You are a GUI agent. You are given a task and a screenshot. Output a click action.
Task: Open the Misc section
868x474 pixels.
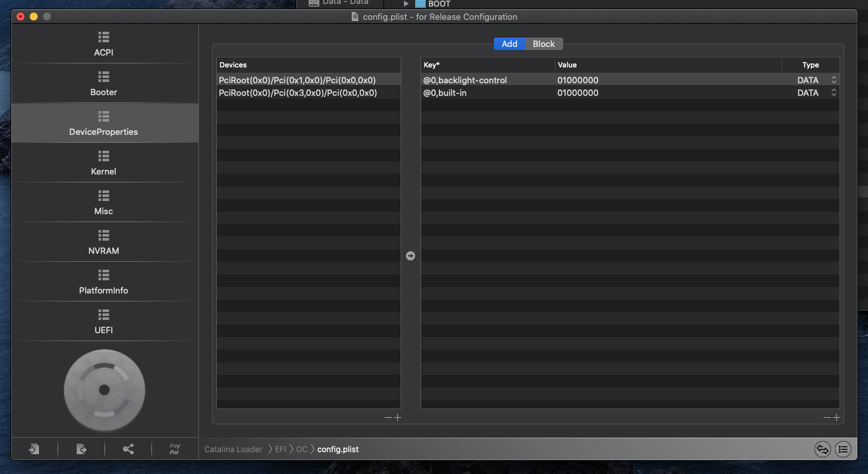104,202
